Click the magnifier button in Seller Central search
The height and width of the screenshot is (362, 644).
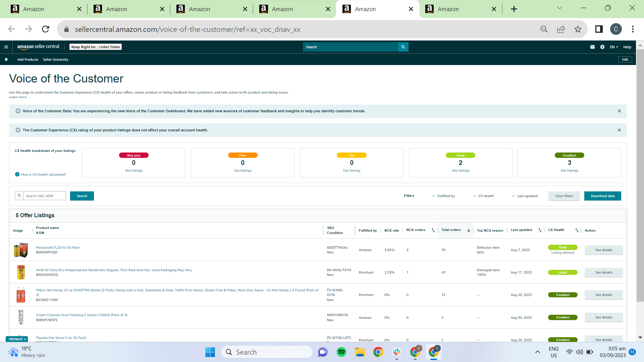tap(403, 47)
